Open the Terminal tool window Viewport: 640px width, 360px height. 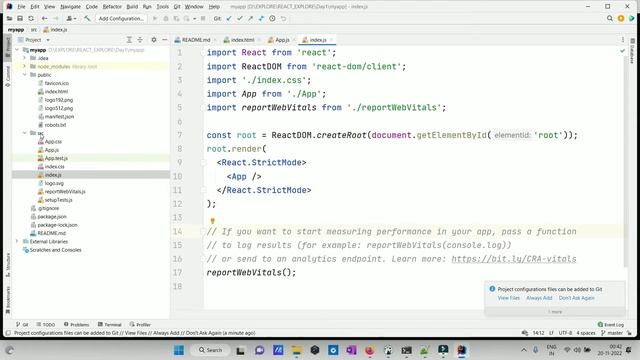109,324
